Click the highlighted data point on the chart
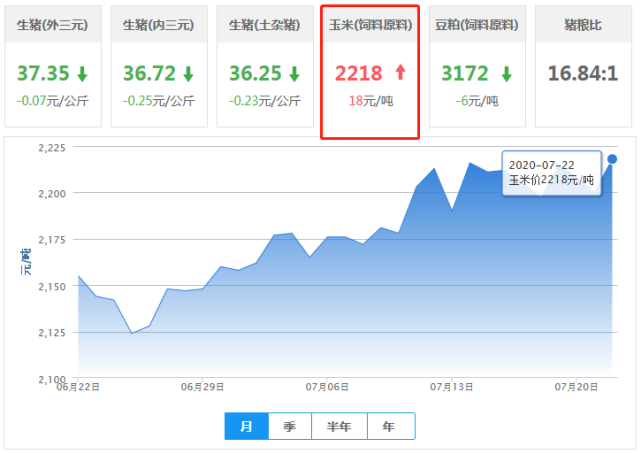The height and width of the screenshot is (454, 641). (612, 159)
